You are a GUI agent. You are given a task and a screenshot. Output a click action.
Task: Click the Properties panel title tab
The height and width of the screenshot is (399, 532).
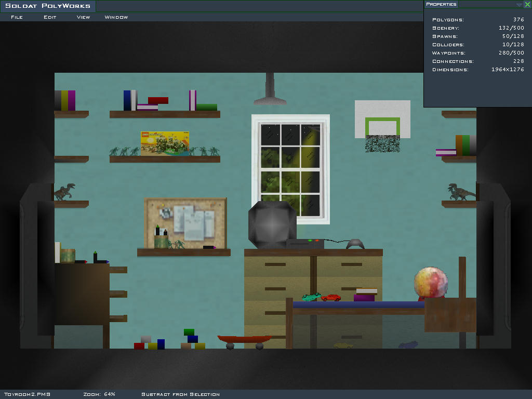coord(441,4)
